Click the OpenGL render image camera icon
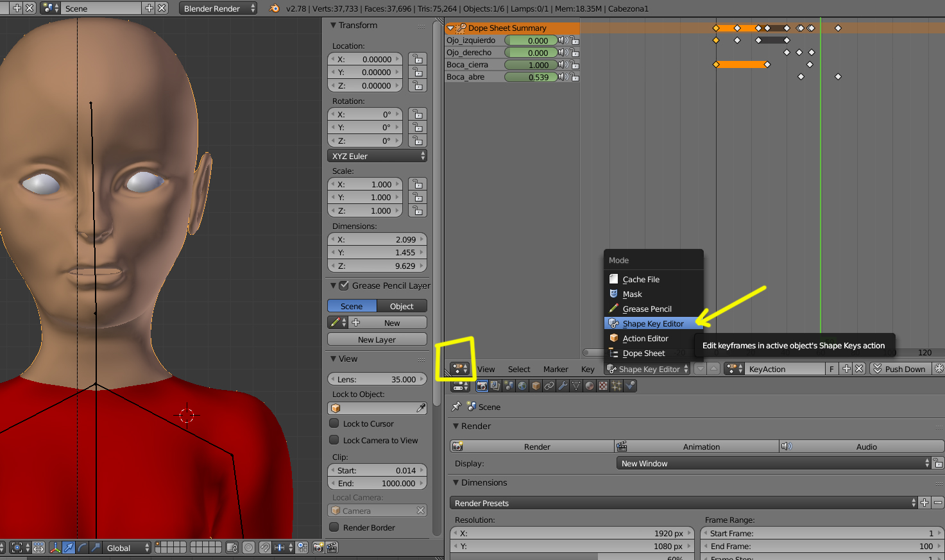The image size is (945, 560). pos(318,547)
